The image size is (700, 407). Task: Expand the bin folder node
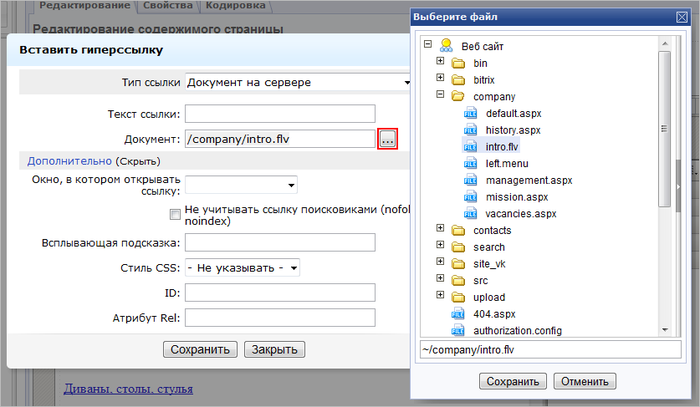440,61
